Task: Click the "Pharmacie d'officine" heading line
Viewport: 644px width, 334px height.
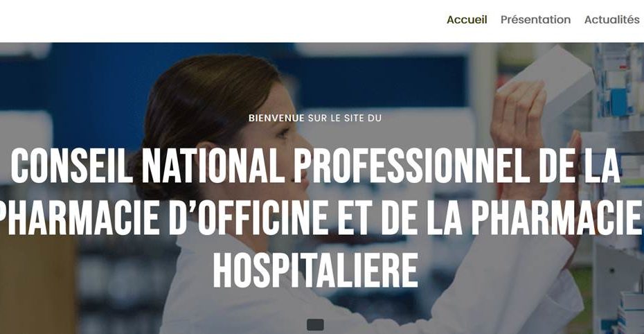Action: tap(321, 218)
